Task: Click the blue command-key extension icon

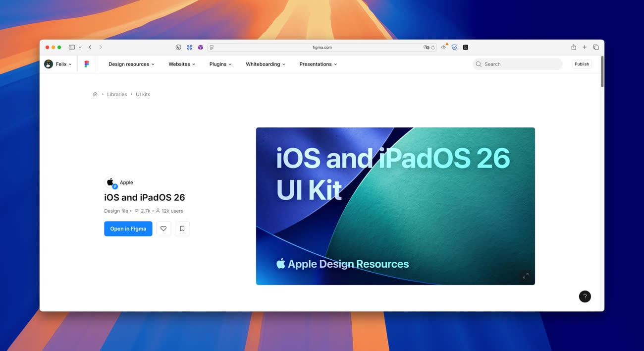Action: (x=189, y=47)
